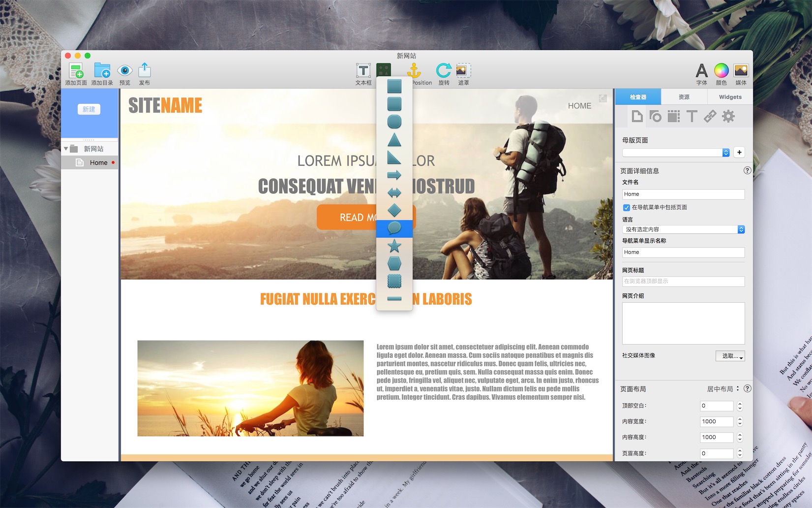Click the SITENAME logo on the canvas

coord(165,105)
